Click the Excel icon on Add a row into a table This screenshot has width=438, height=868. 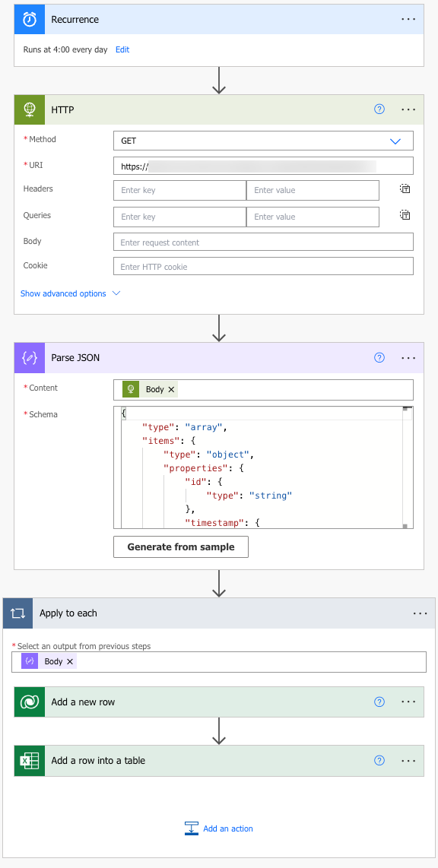point(29,761)
